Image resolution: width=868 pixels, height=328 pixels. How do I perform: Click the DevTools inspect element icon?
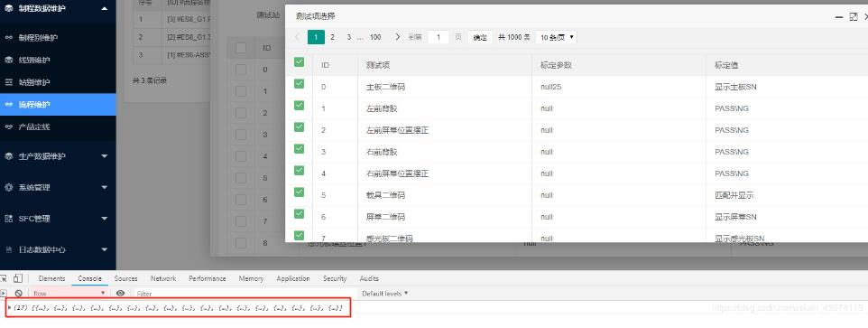(x=4, y=278)
